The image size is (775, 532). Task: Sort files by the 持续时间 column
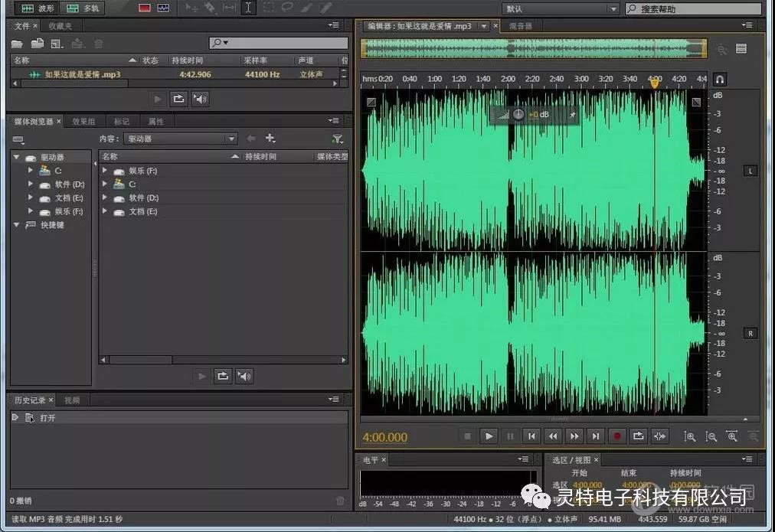(x=188, y=60)
